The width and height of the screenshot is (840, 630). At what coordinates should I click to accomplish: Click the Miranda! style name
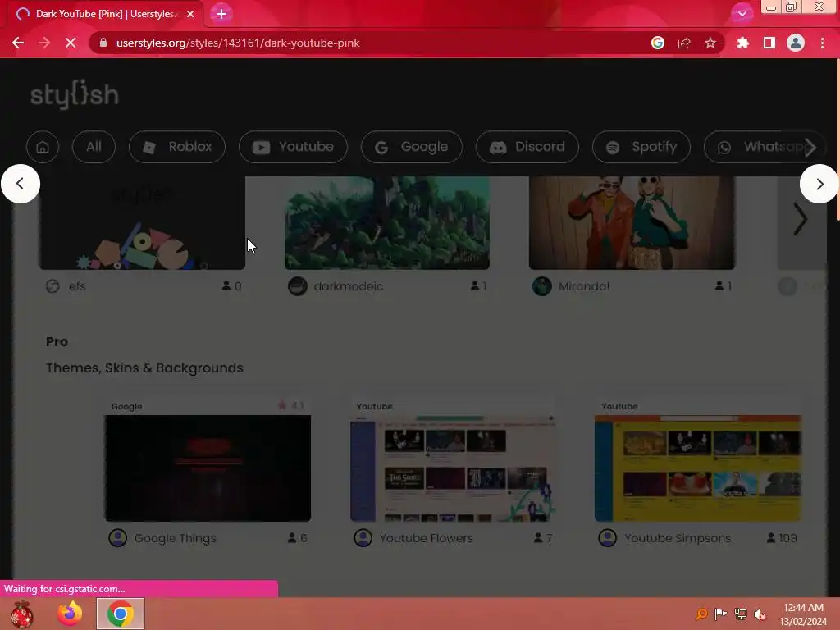584,286
